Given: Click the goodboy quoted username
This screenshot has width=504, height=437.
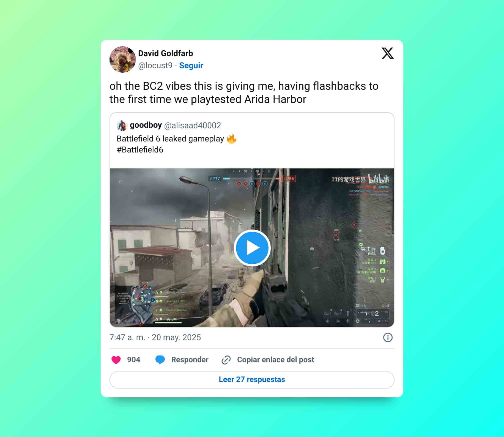Looking at the screenshot, I should pos(146,125).
